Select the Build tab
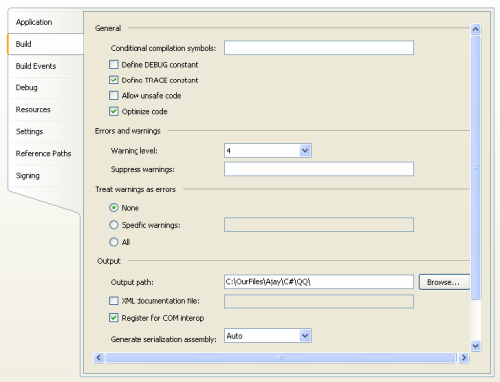500x382 pixels. tap(45, 44)
